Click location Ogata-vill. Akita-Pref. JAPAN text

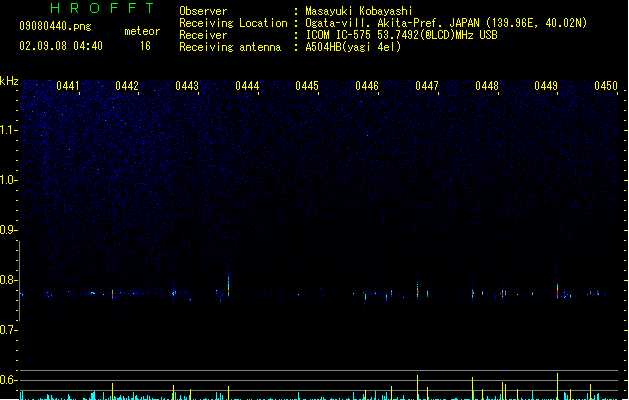coord(446,23)
